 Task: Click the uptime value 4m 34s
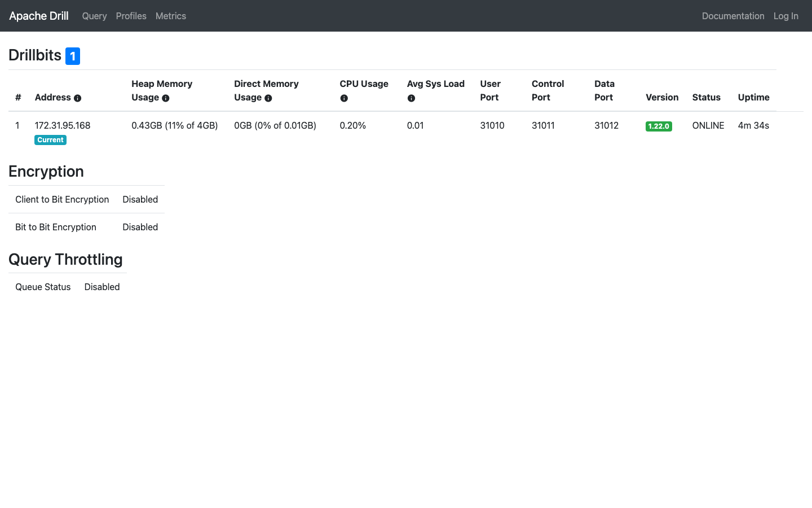click(753, 125)
